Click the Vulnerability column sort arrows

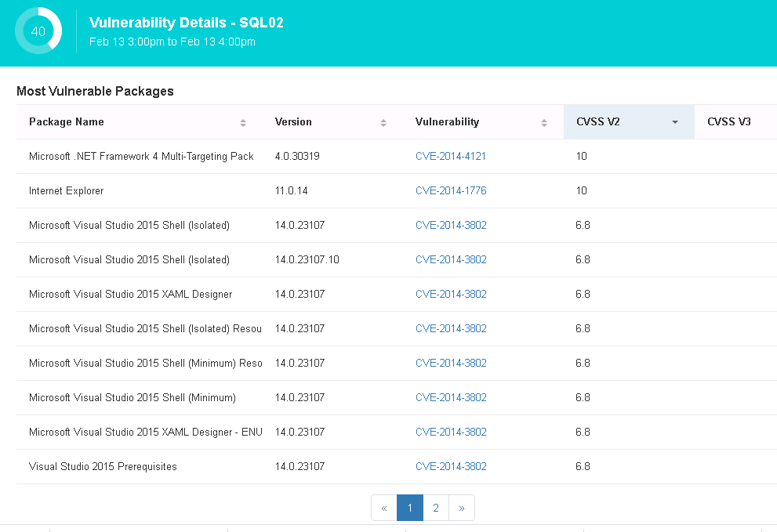pos(544,122)
